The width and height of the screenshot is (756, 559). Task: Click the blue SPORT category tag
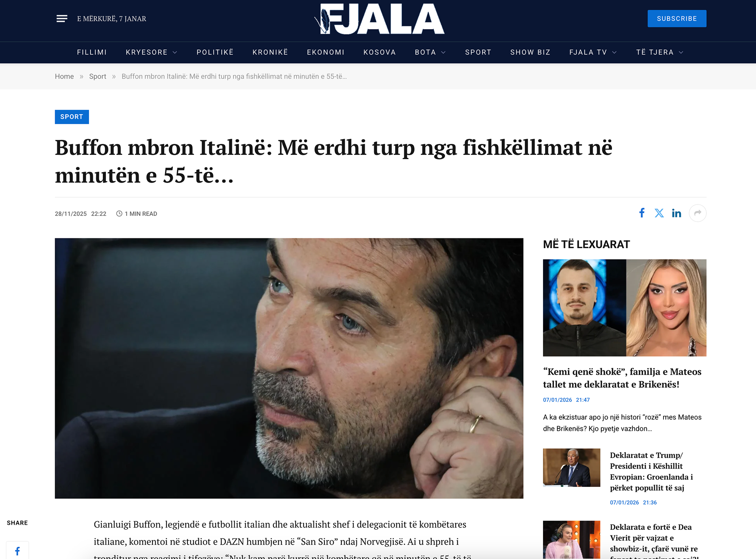[x=72, y=117]
